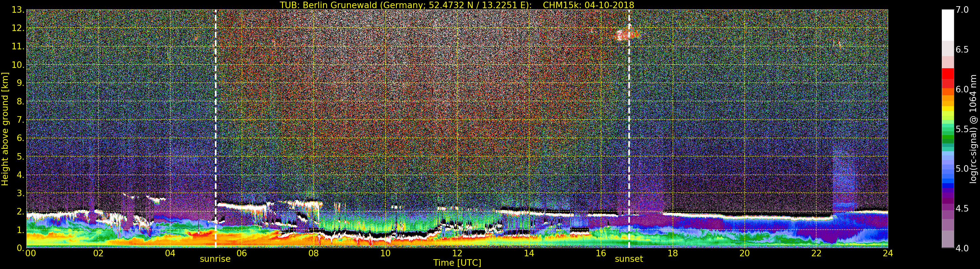
Task: Click the colorbar value '5.5'
Action: point(962,129)
